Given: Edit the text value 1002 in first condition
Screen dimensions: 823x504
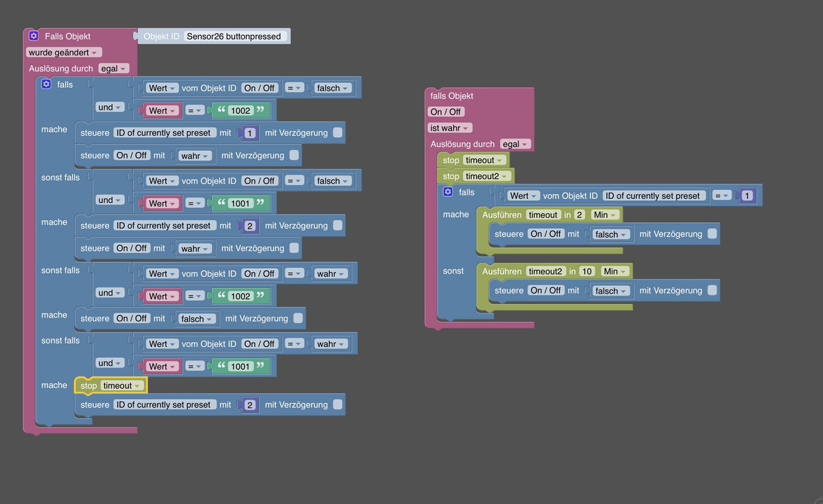Looking at the screenshot, I should tap(241, 110).
